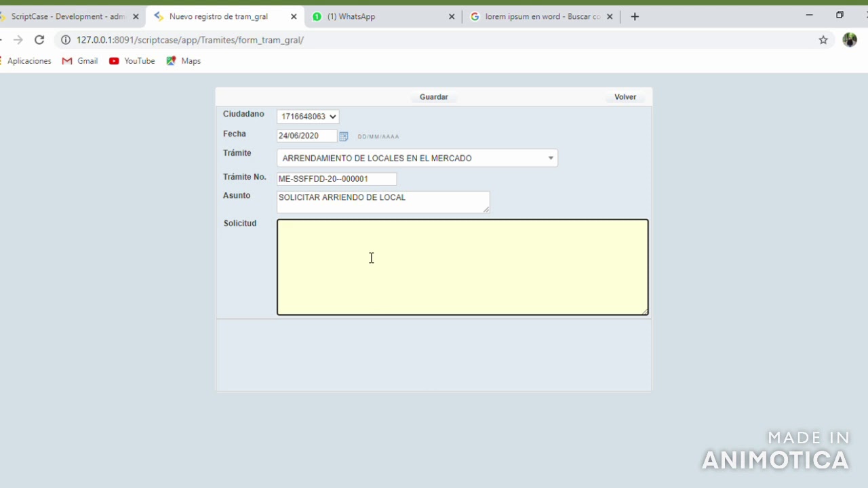The width and height of the screenshot is (868, 488).
Task: Click the Volver button
Action: pos(625,97)
